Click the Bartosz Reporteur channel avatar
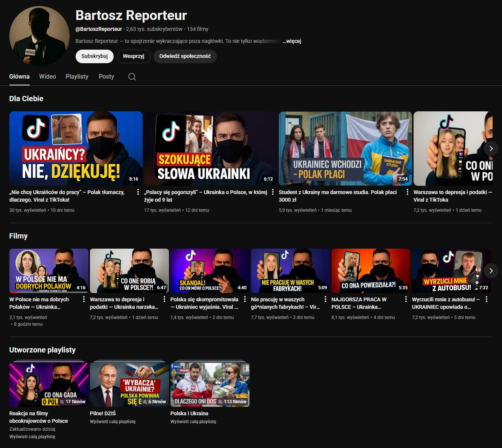The width and height of the screenshot is (502, 448). (x=40, y=36)
